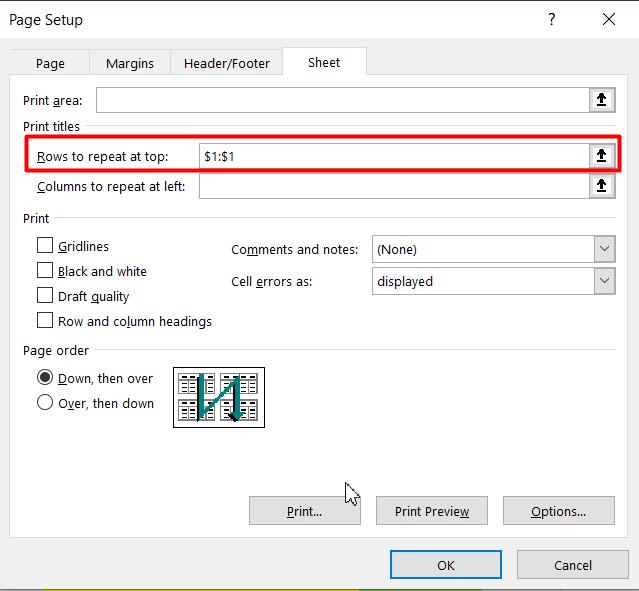Click the Options... button
This screenshot has height=591, width=639.
559,511
